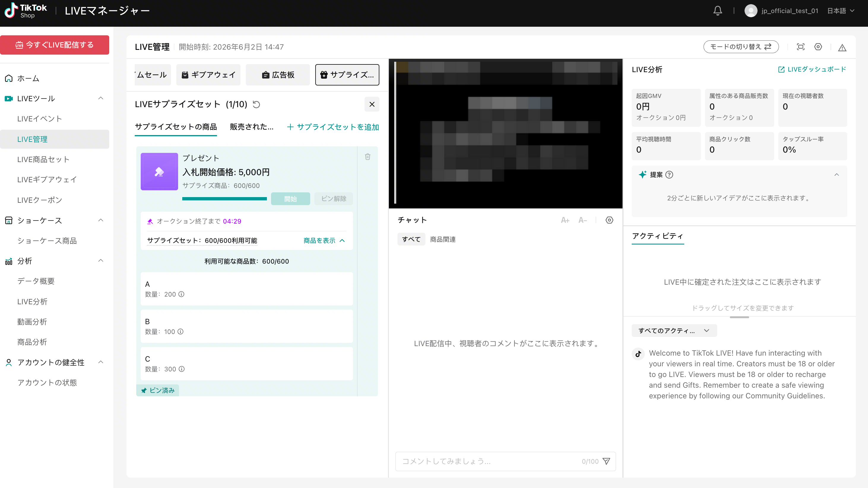Click the send comment icon
Viewport: 868px width, 488px height.
[x=606, y=461]
